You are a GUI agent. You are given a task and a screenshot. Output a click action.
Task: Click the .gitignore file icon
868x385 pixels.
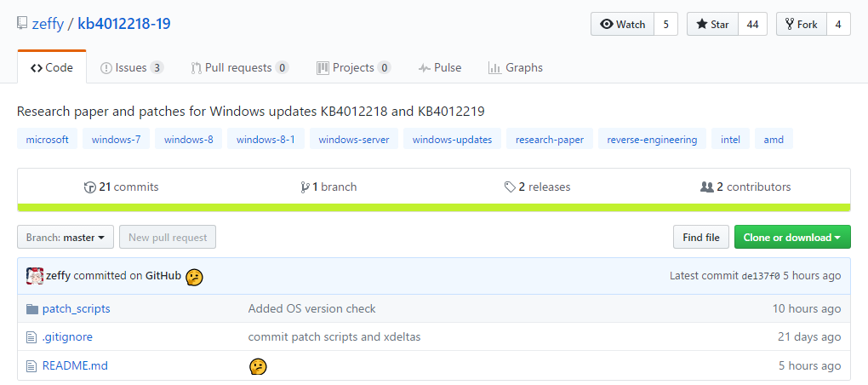coord(31,336)
